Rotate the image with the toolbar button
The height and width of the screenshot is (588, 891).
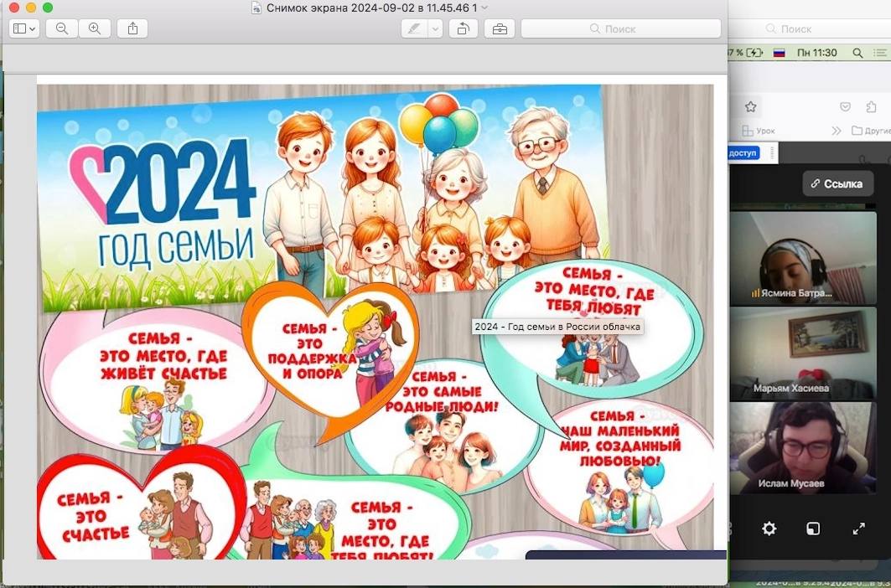pos(462,28)
